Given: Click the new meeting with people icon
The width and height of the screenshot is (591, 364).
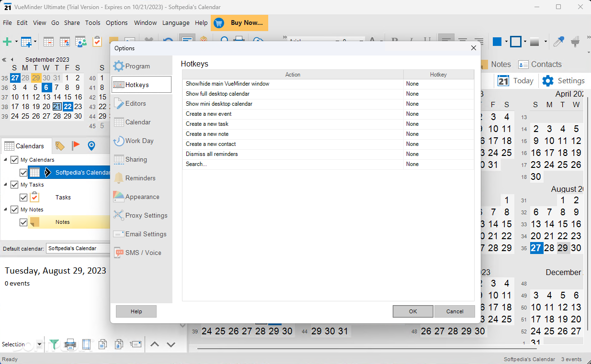Looking at the screenshot, I should click(81, 42).
